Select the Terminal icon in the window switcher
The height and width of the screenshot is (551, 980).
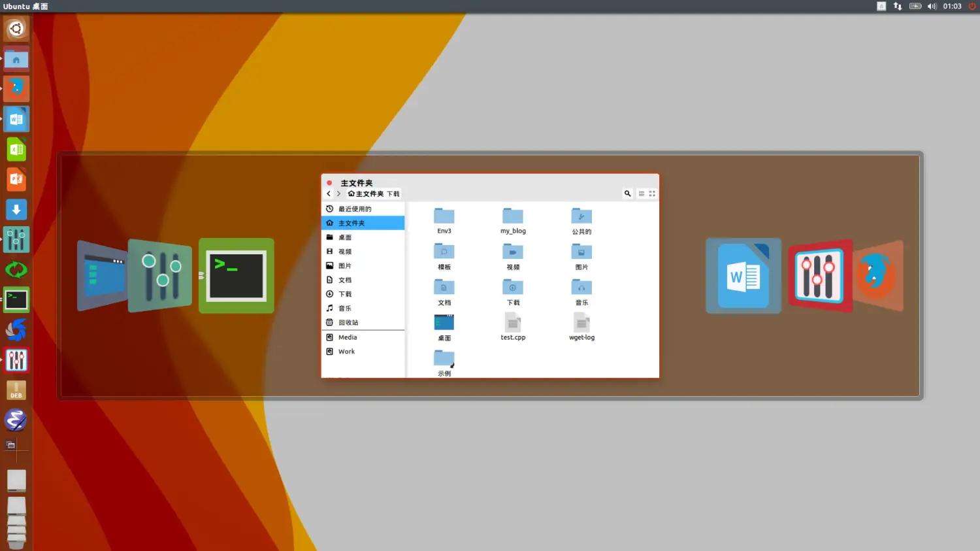pos(236,276)
